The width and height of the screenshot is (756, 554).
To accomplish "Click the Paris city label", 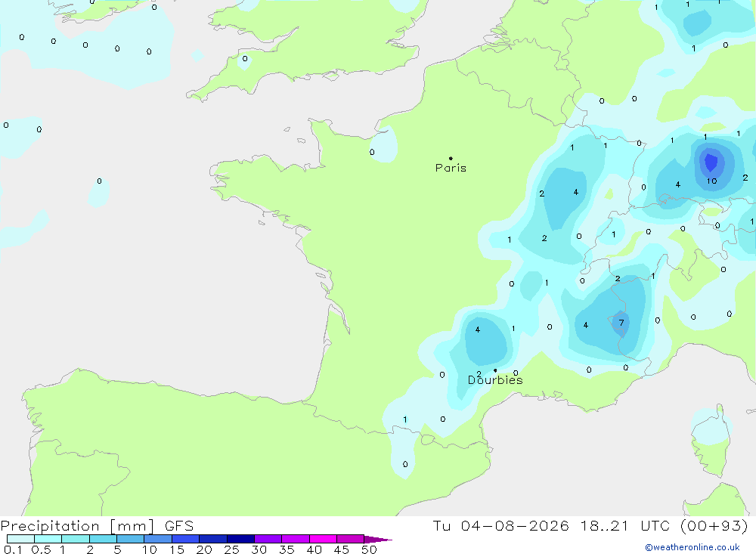I will (x=451, y=168).
